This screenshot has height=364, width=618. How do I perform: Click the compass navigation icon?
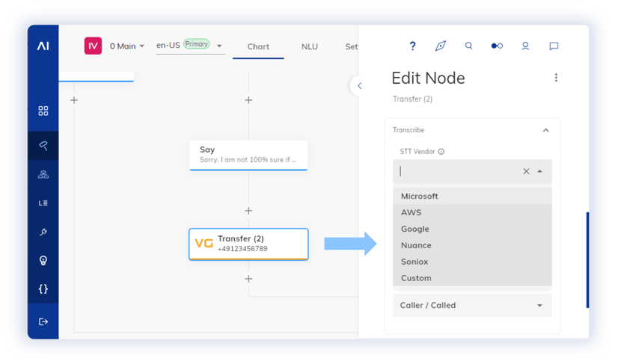point(440,46)
